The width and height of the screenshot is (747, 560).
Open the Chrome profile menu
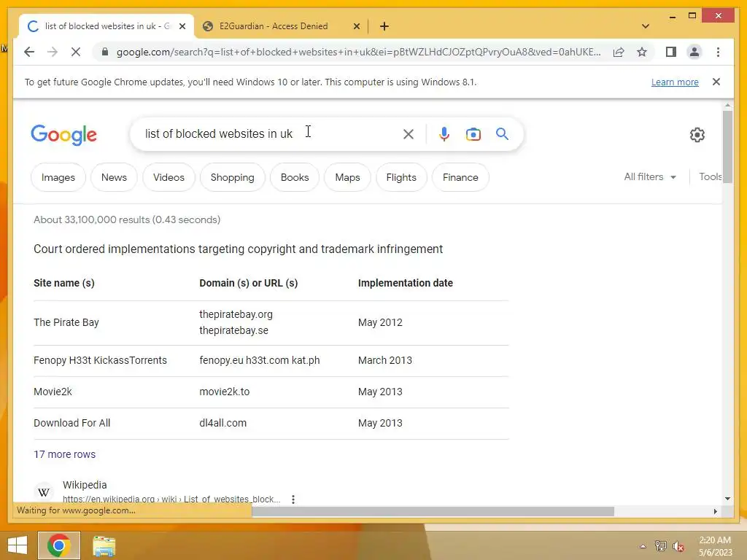click(694, 52)
